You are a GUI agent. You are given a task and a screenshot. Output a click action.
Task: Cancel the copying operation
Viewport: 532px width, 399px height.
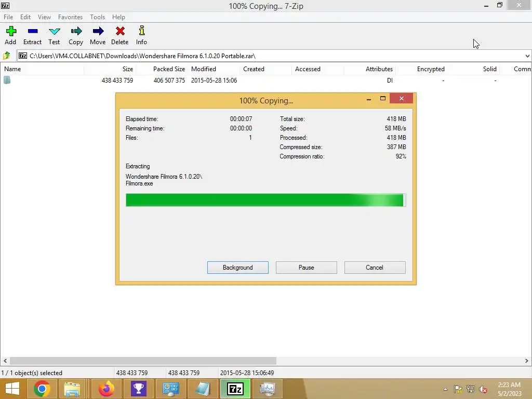click(x=375, y=268)
